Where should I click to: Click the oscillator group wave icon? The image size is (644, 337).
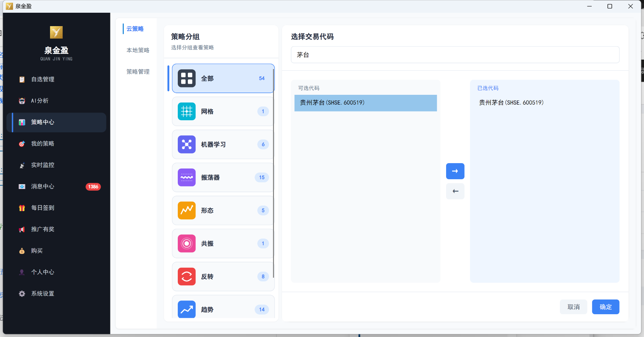186,177
